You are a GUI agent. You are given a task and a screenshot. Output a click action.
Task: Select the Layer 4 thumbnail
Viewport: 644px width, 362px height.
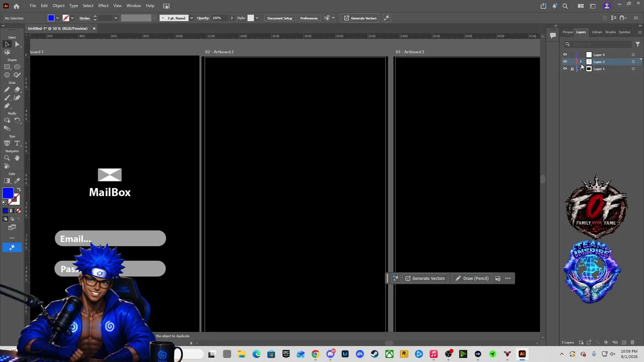[589, 55]
